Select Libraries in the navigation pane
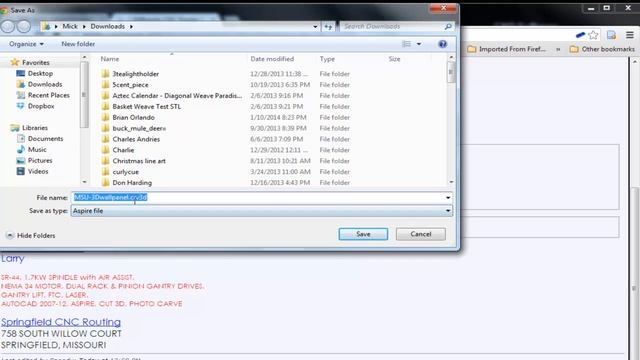Viewport: 640px width, 360px height. click(35, 128)
